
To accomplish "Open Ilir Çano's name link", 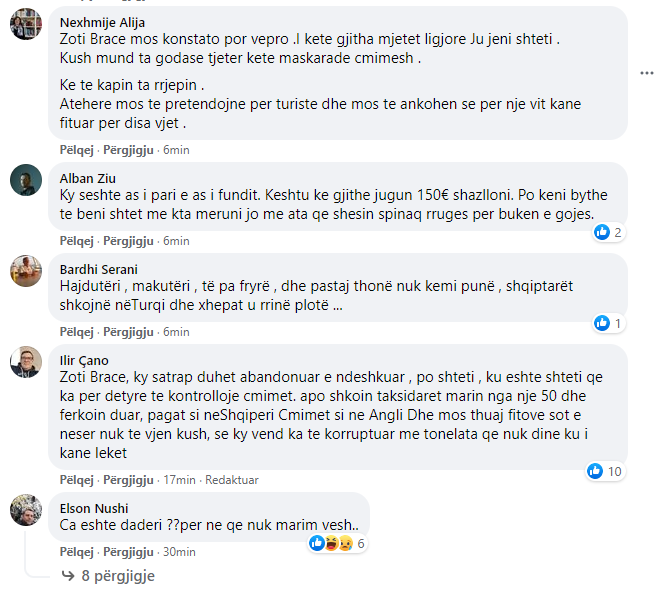I will pyautogui.click(x=84, y=360).
